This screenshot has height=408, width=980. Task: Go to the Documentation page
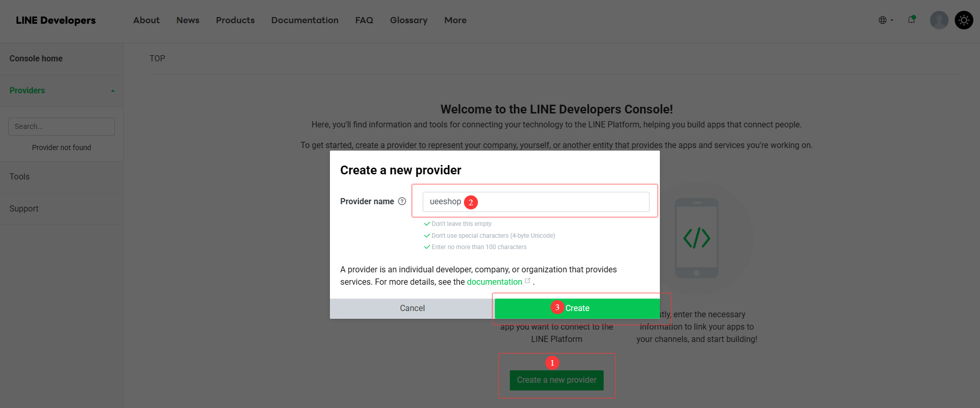(x=305, y=20)
